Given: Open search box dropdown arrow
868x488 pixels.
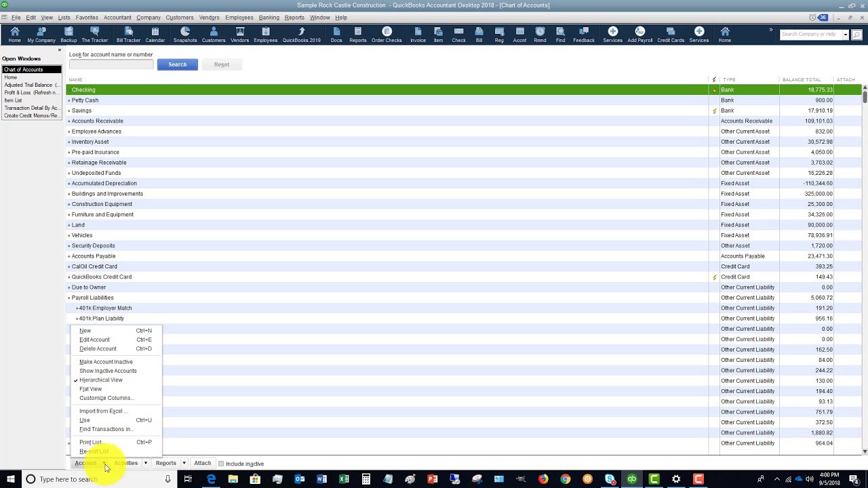Looking at the screenshot, I should click(x=846, y=35).
